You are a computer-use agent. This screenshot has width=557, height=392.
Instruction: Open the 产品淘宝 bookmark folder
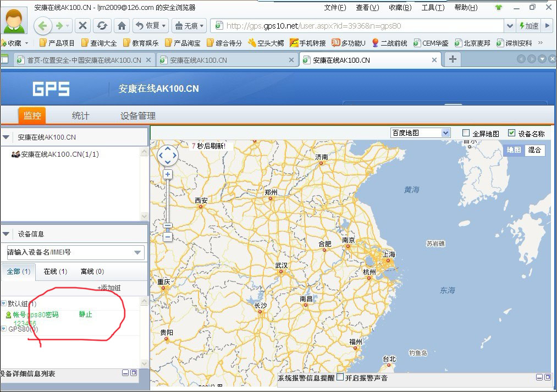(x=183, y=43)
